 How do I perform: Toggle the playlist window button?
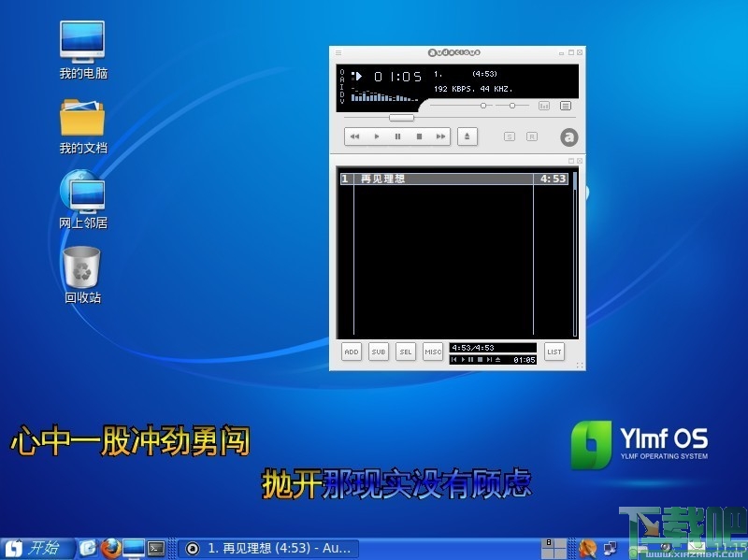pyautogui.click(x=566, y=106)
